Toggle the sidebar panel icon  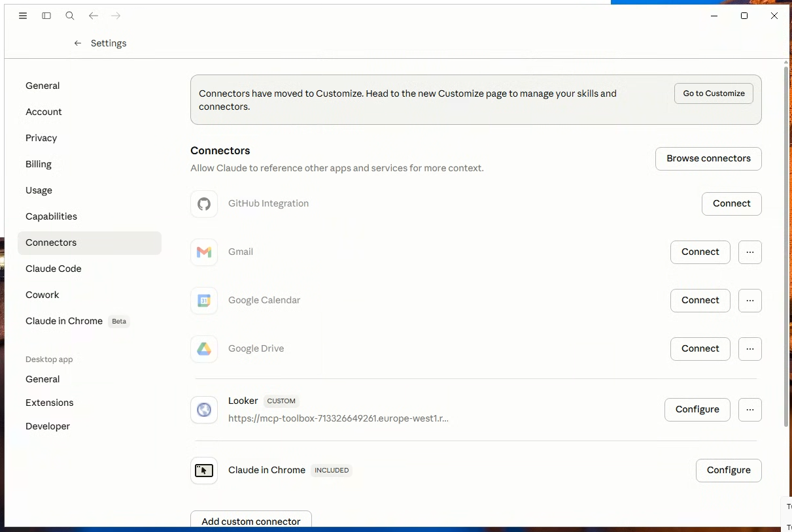coord(46,16)
